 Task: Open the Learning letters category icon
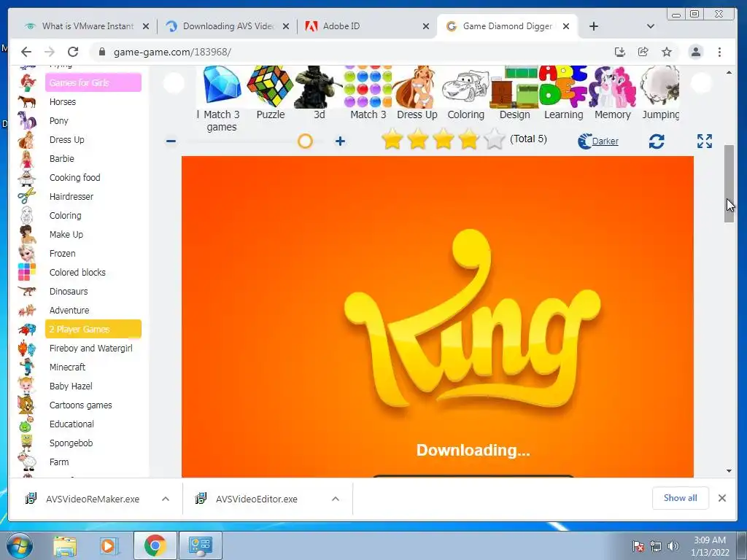564,87
